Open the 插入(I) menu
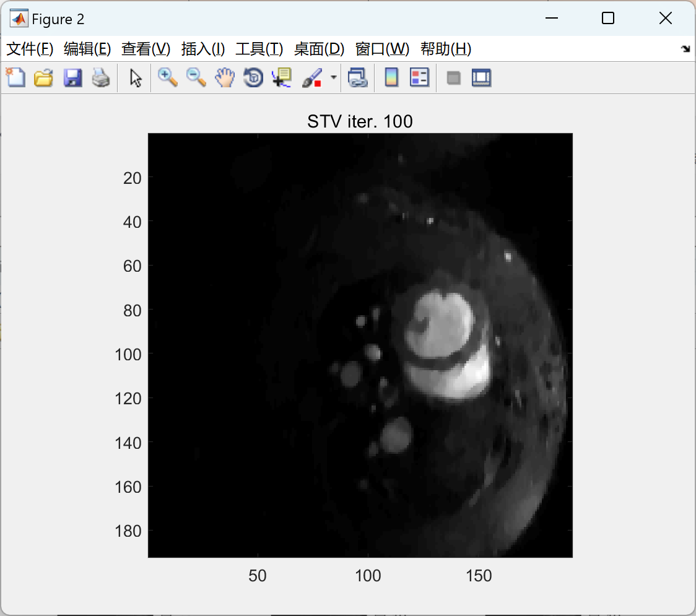The width and height of the screenshot is (696, 616). tap(203, 49)
